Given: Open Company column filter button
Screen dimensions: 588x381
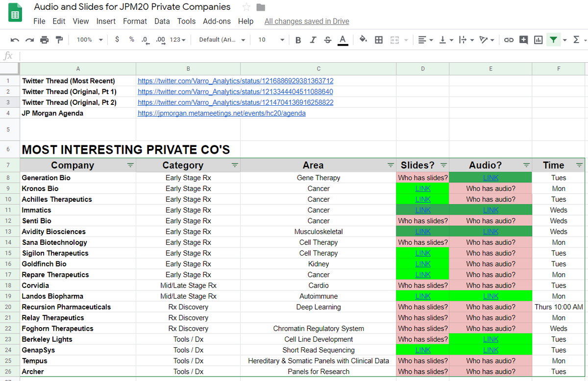Looking at the screenshot, I should [x=130, y=165].
